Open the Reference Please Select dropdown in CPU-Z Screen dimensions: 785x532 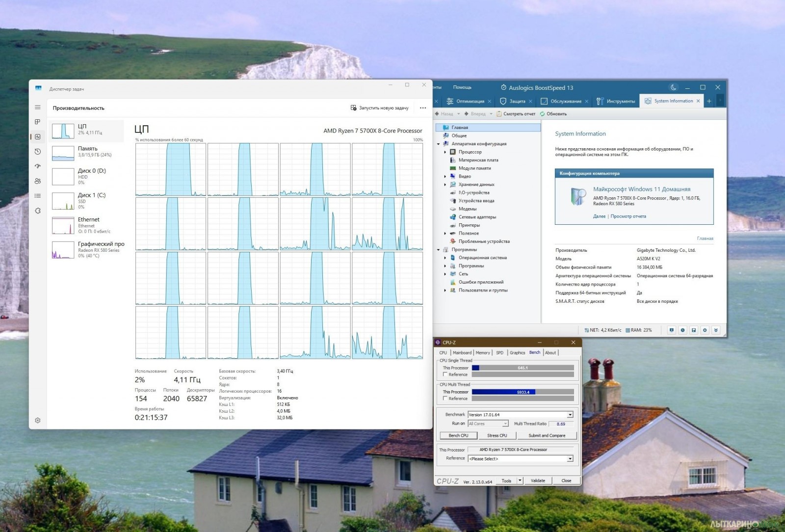570,459
